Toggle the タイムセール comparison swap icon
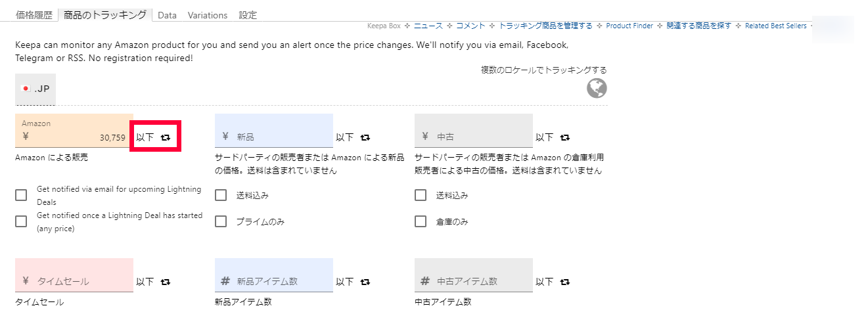Screen dimensions: 868x333 coord(166,282)
